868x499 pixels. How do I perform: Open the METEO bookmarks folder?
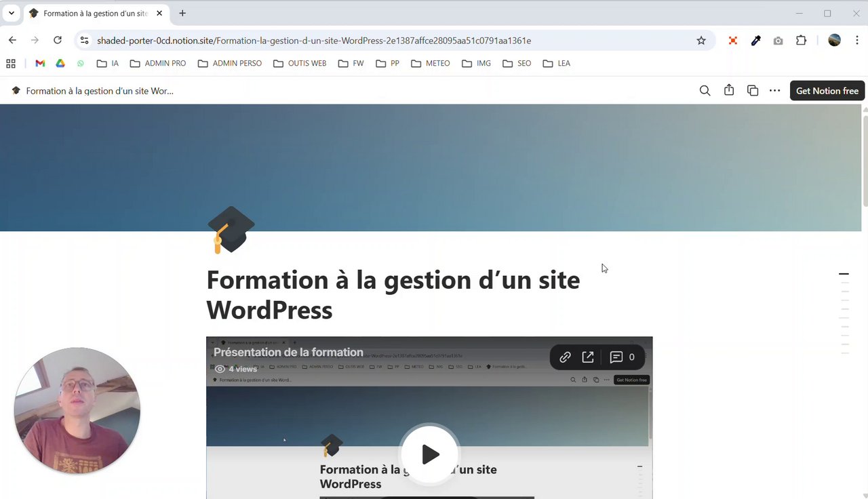coord(431,63)
